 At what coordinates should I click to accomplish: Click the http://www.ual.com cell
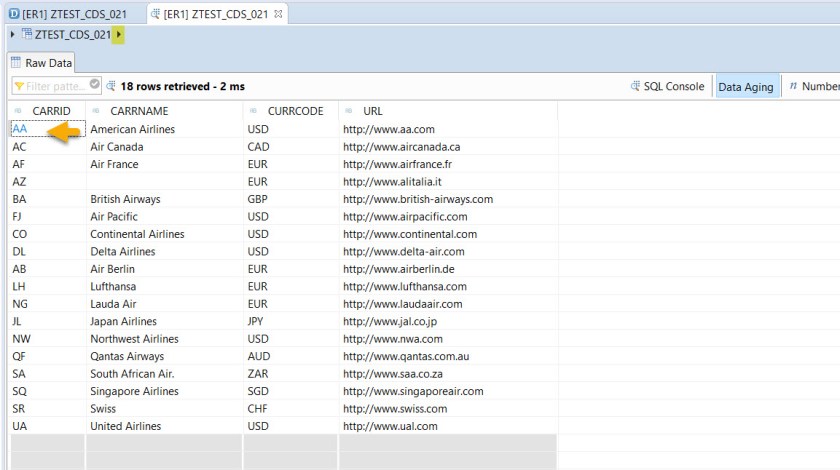click(448, 426)
